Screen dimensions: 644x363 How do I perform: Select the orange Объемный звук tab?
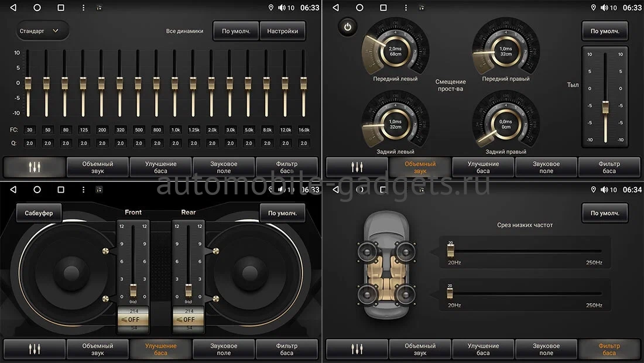[420, 167]
